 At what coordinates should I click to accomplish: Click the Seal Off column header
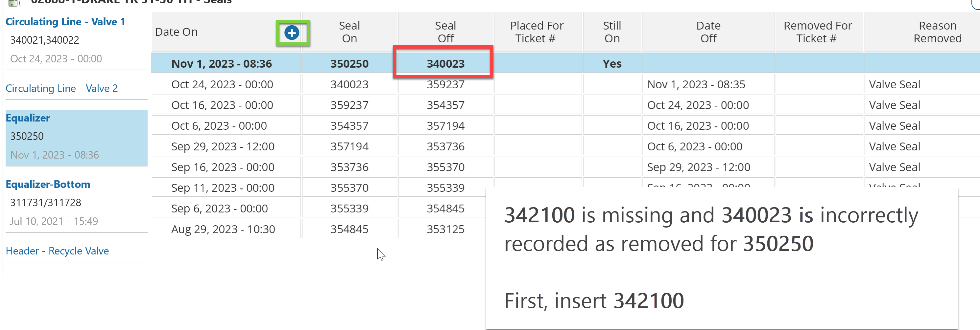point(445,32)
